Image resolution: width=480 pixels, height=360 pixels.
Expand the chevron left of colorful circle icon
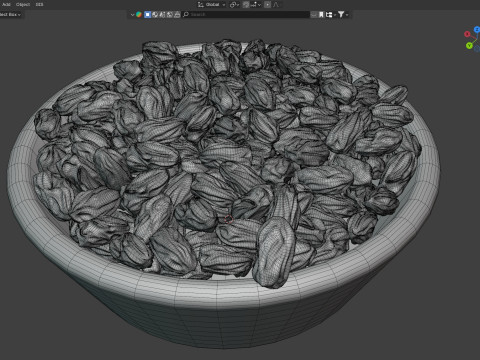pos(132,15)
